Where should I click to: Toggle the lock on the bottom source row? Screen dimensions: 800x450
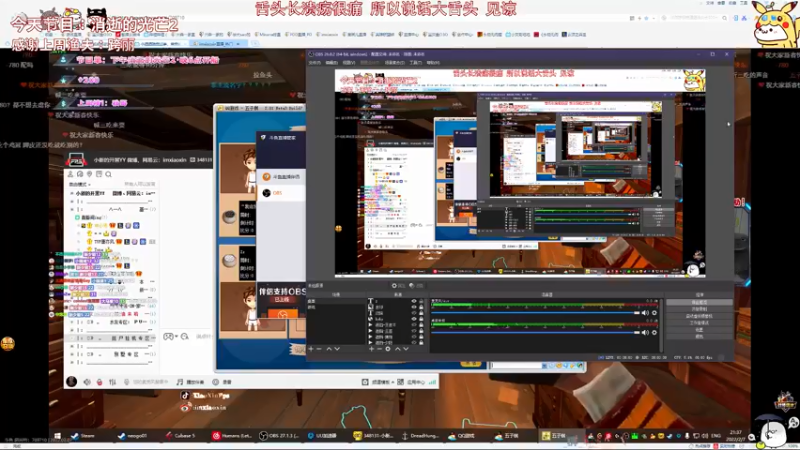[421, 343]
